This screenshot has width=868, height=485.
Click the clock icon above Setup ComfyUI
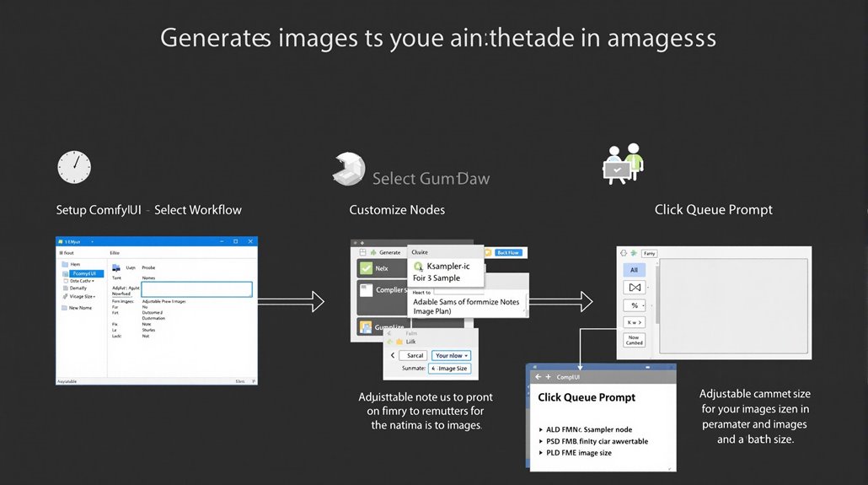(74, 167)
